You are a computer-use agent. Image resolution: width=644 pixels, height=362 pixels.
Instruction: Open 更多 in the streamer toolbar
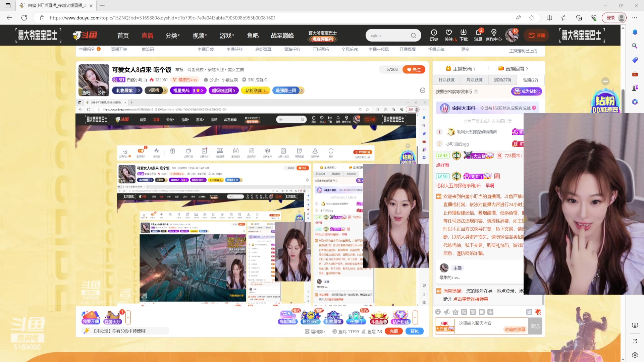click(x=465, y=49)
